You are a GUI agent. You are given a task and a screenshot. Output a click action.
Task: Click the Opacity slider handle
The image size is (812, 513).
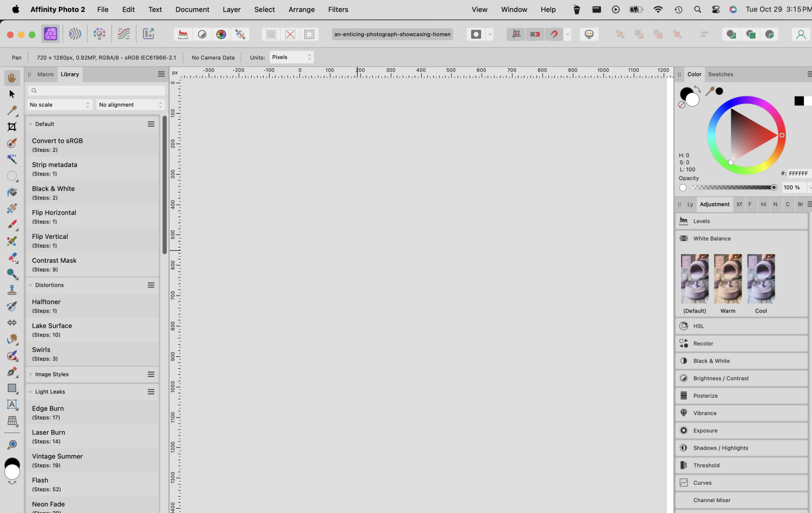[774, 187]
